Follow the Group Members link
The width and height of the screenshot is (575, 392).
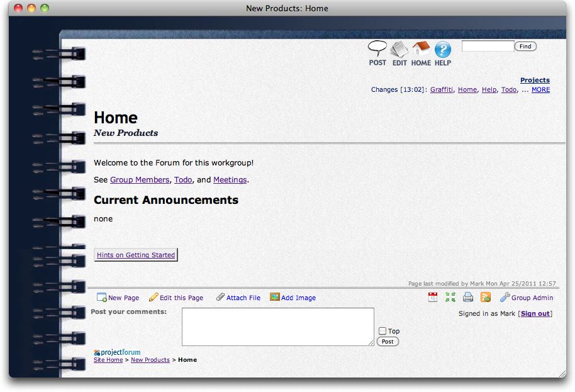[140, 180]
